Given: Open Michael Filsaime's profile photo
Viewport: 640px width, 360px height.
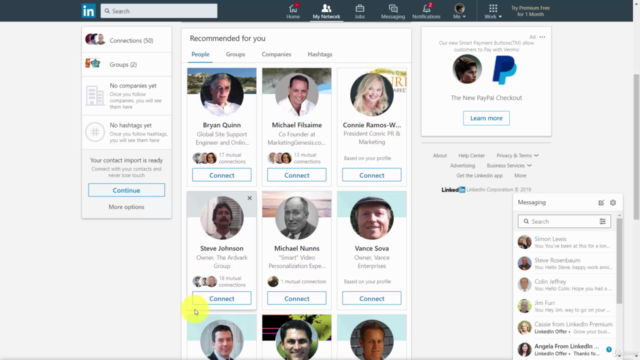Looking at the screenshot, I should coord(297,94).
